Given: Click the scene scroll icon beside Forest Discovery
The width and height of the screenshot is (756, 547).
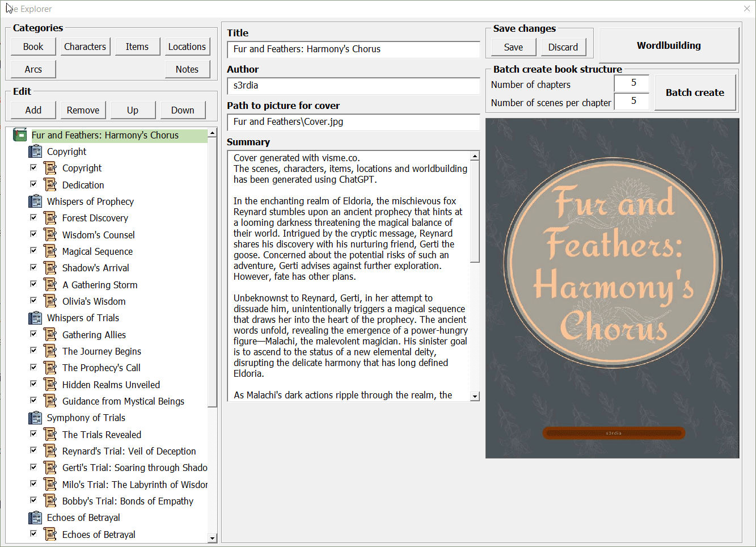Looking at the screenshot, I should pyautogui.click(x=50, y=218).
